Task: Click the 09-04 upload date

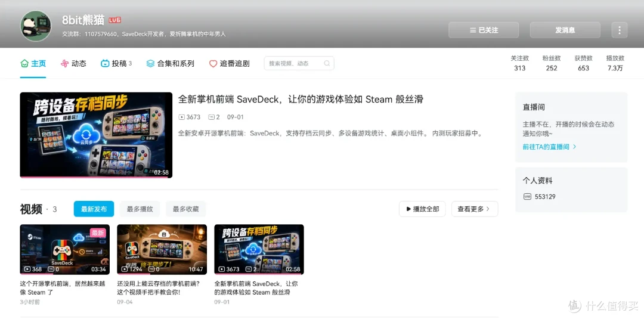Action: tap(125, 302)
